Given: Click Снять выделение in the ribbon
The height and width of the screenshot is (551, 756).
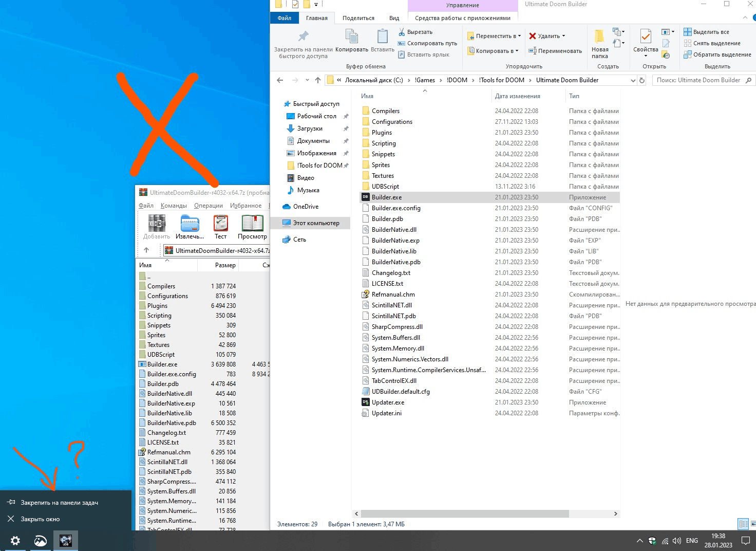Looking at the screenshot, I should point(712,43).
